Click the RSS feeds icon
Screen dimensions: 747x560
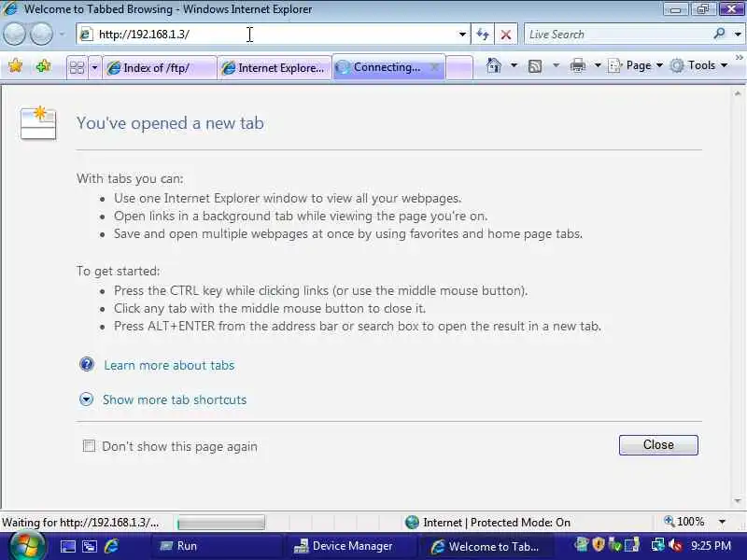click(x=535, y=65)
